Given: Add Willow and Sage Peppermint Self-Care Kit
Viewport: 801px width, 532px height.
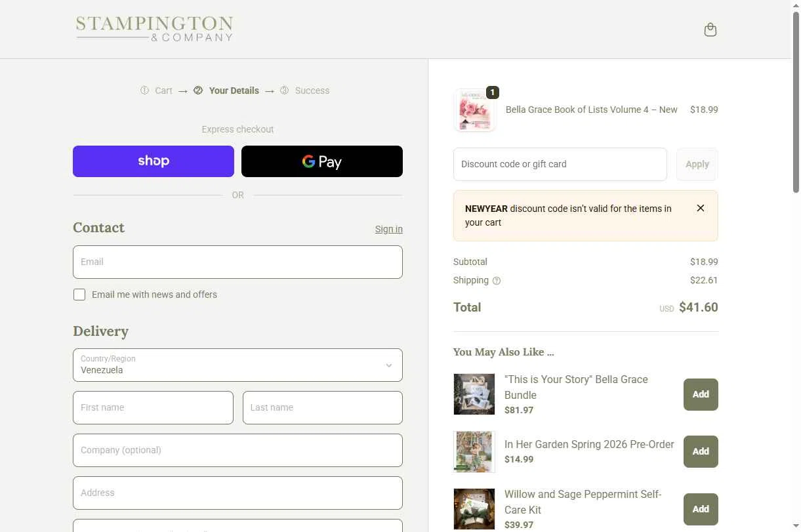Looking at the screenshot, I should (701, 509).
